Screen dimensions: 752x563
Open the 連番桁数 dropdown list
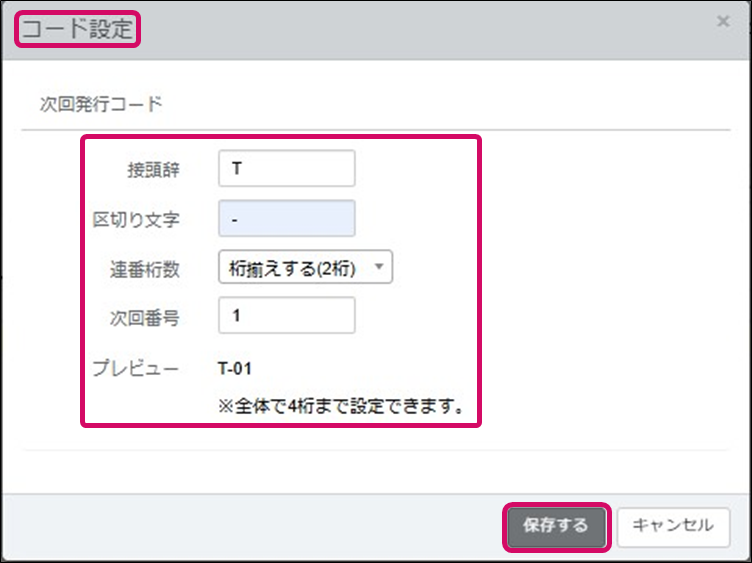[x=305, y=267]
